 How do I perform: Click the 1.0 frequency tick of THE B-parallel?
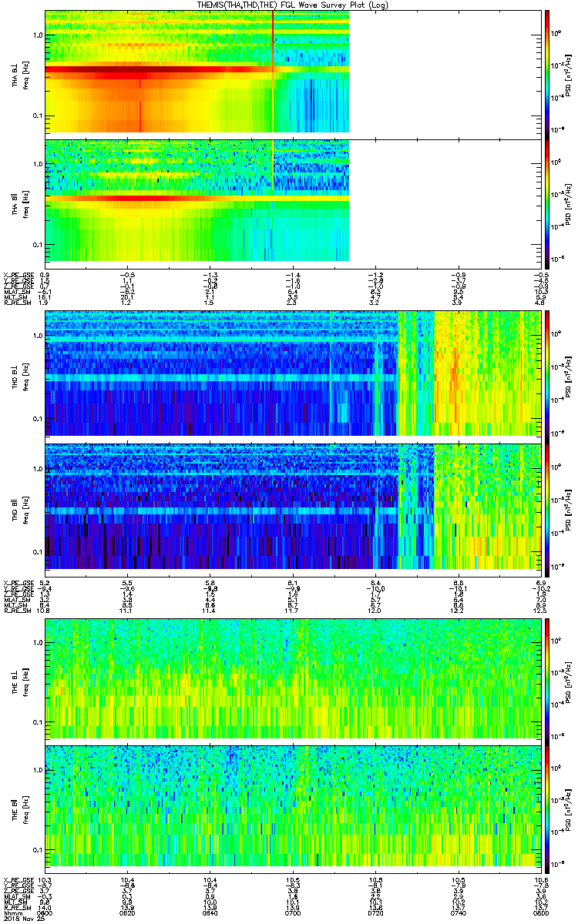click(x=36, y=770)
